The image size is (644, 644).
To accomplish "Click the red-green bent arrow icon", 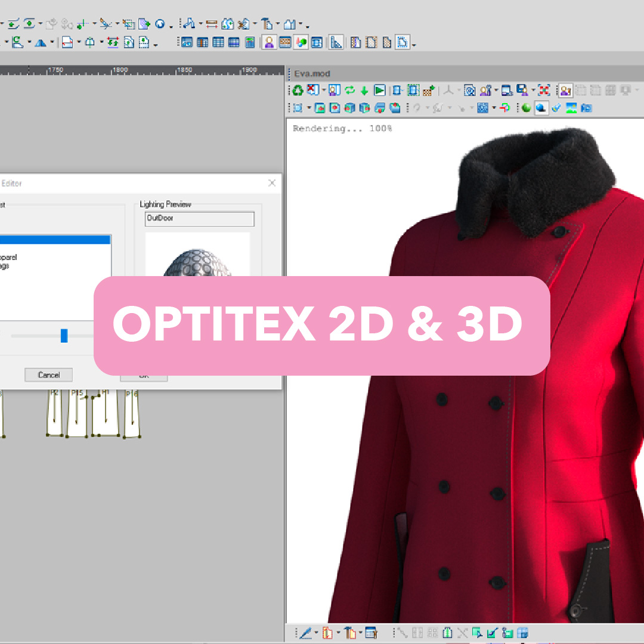I will point(505,108).
